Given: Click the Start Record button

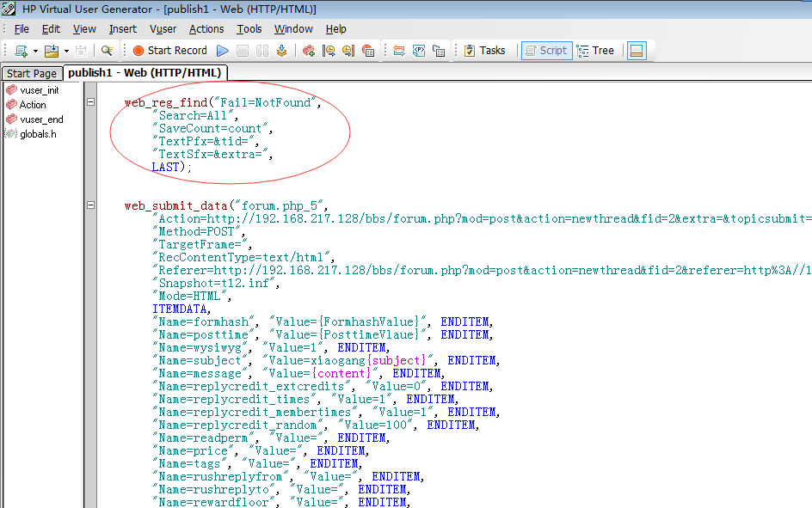Looking at the screenshot, I should [169, 51].
